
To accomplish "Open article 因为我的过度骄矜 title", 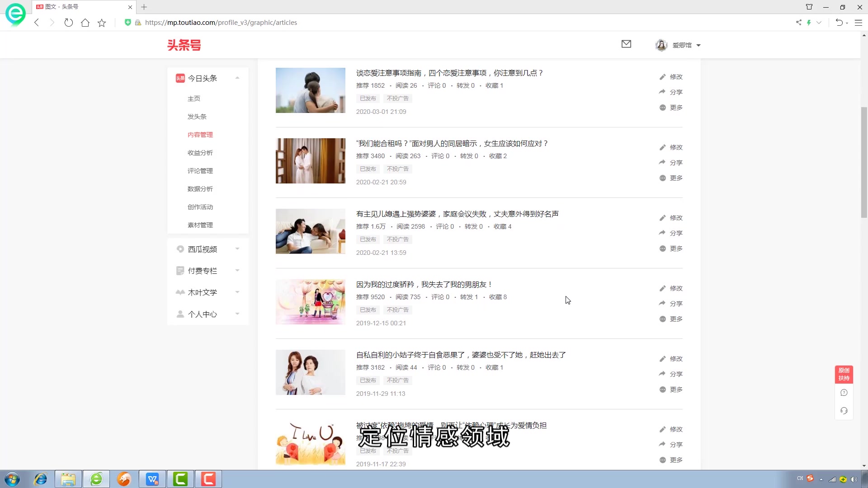I will point(425,284).
